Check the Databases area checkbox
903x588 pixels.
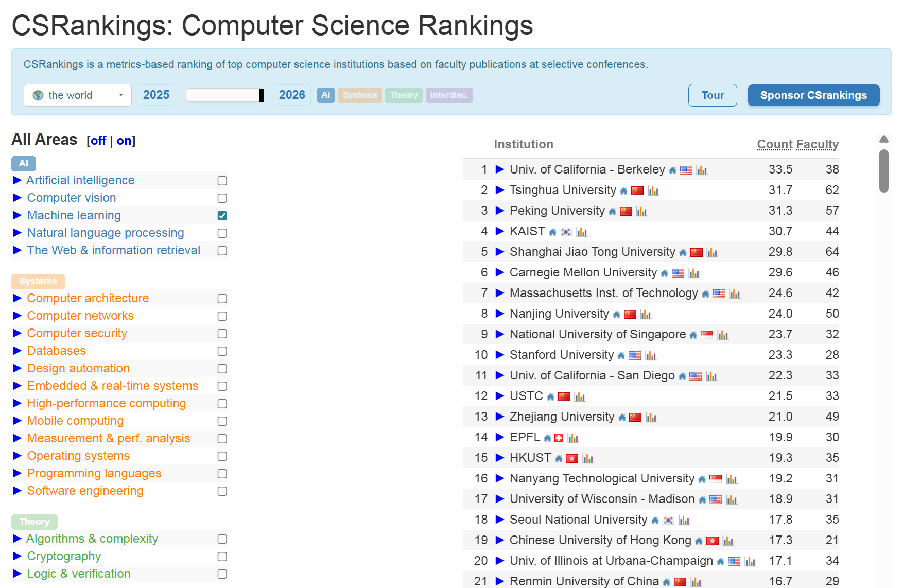(222, 351)
